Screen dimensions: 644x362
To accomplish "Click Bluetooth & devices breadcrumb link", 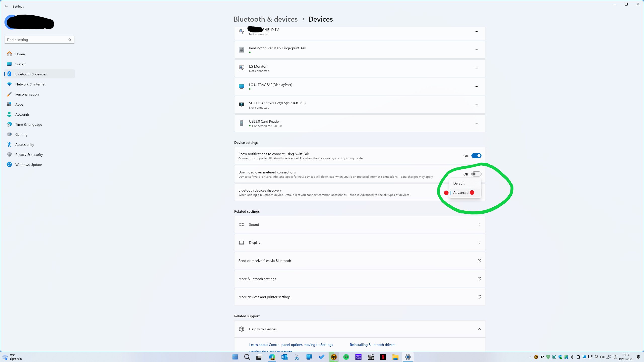I will pos(265,19).
